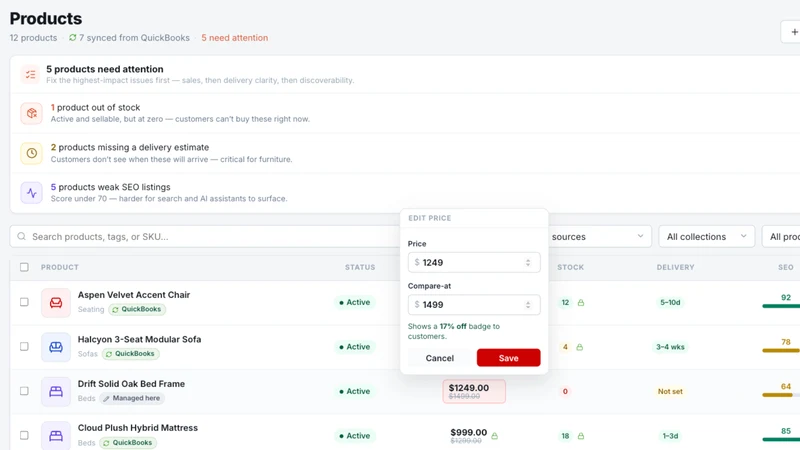Click the sync icon next to '7 synced from QuickBooks'
This screenshot has width=800, height=450.
point(72,38)
